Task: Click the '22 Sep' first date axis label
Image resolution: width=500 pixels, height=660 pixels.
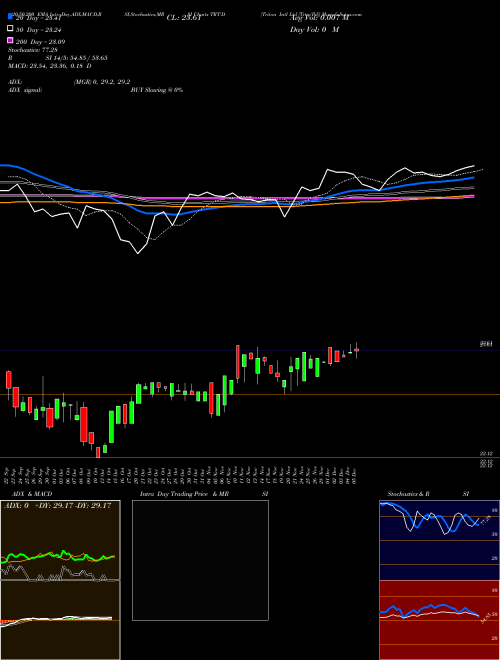Action: [x=7, y=476]
